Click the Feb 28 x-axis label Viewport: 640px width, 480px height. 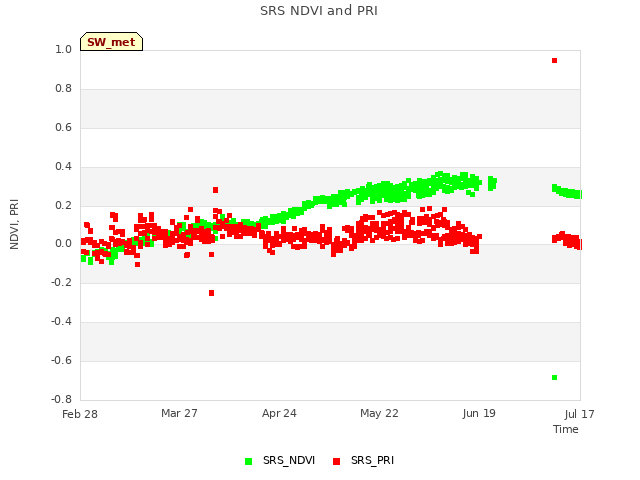coord(80,414)
